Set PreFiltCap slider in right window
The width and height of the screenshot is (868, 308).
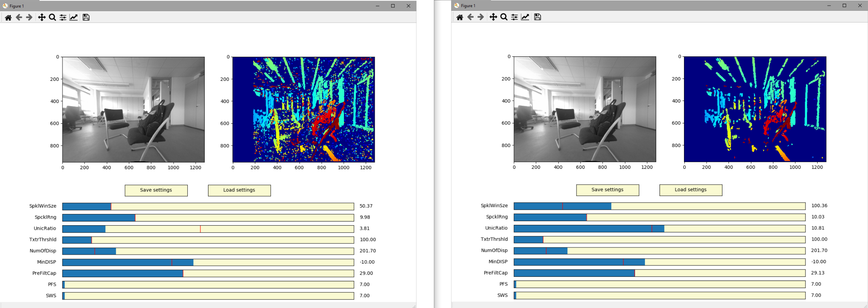[x=659, y=273]
